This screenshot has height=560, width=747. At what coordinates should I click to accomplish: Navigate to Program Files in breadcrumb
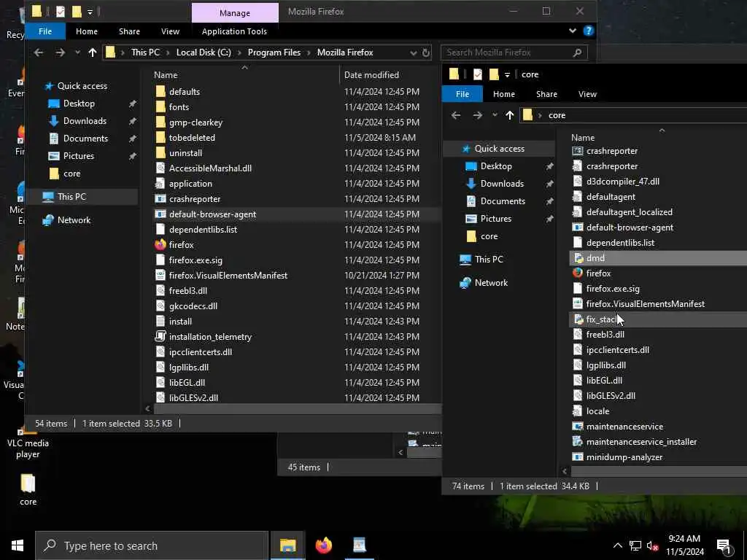click(274, 52)
